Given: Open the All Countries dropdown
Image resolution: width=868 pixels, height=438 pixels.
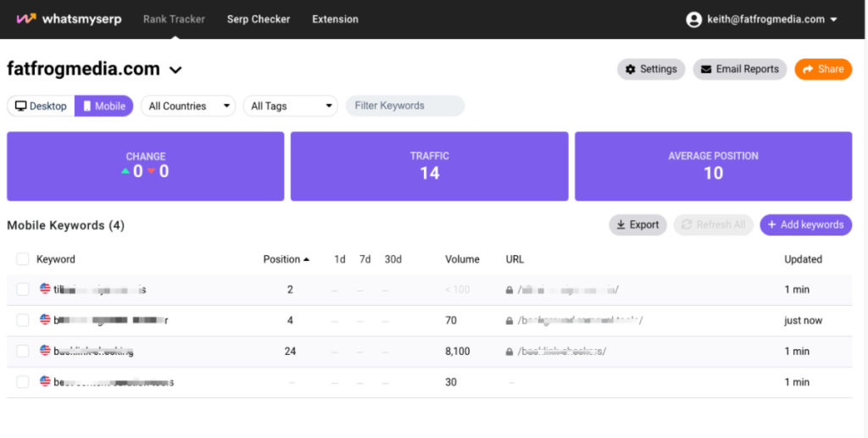Looking at the screenshot, I should 188,106.
